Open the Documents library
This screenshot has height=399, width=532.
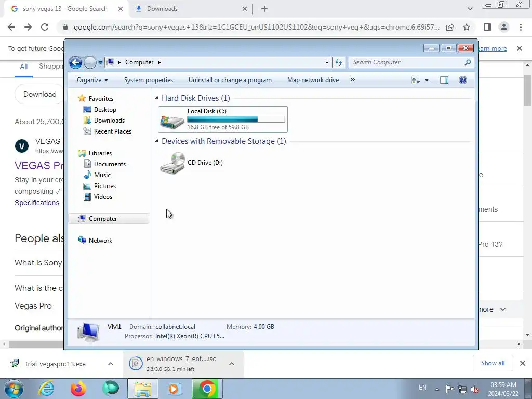click(110, 164)
